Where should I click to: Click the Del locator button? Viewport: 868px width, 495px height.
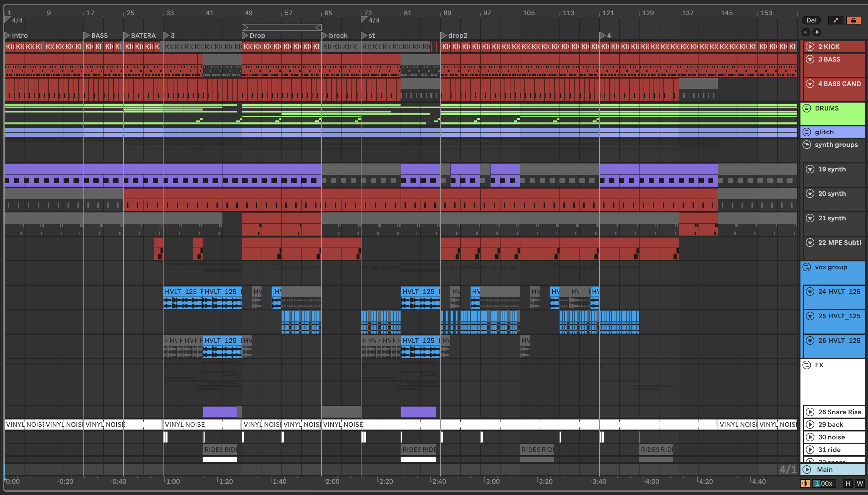[x=811, y=20]
